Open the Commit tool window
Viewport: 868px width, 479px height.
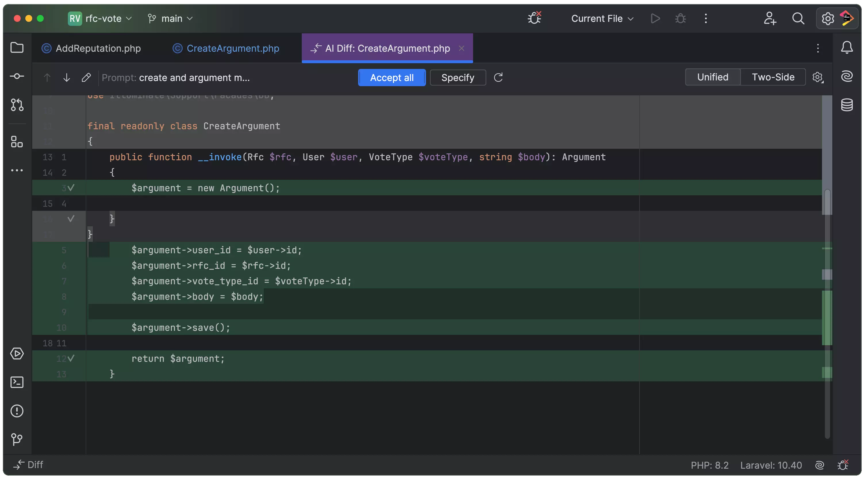[x=17, y=76]
